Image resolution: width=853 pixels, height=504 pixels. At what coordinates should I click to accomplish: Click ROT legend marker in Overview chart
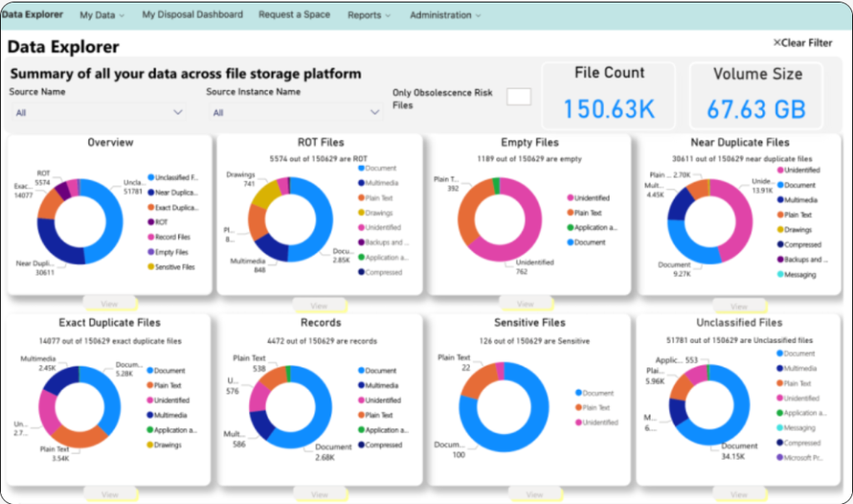click(151, 222)
